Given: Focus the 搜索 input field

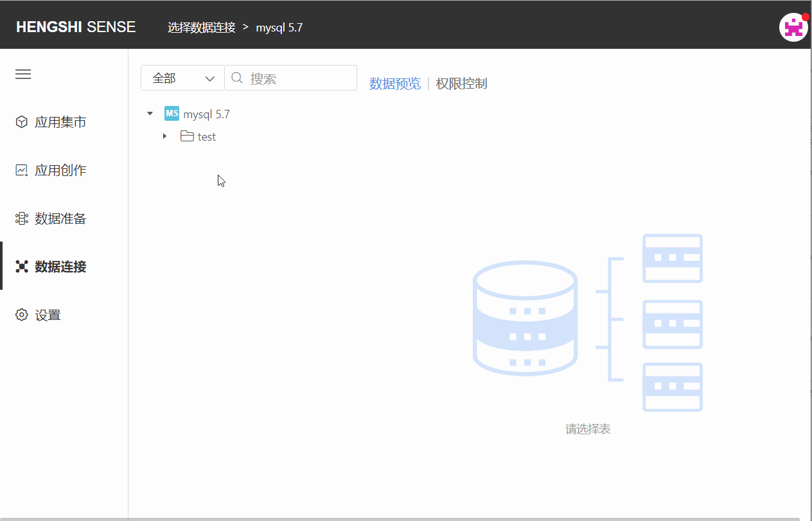Looking at the screenshot, I should 290,78.
